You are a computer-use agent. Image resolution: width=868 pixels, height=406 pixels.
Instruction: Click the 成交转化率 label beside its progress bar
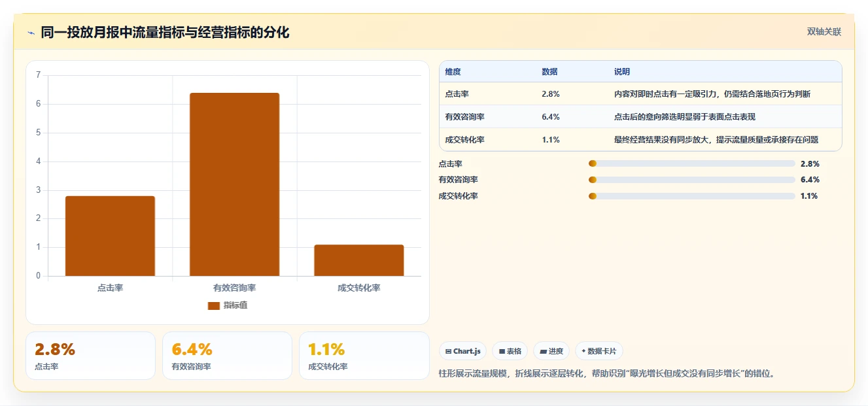point(458,196)
